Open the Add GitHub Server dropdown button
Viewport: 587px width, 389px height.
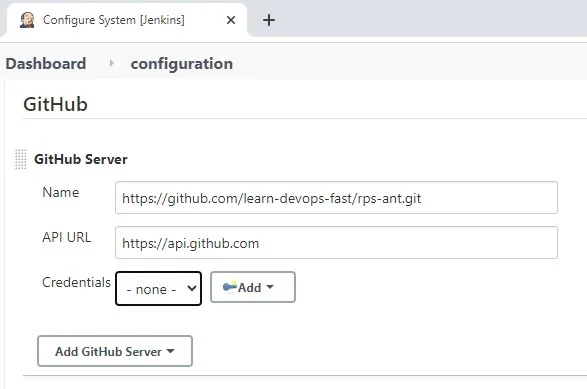pyautogui.click(x=115, y=351)
